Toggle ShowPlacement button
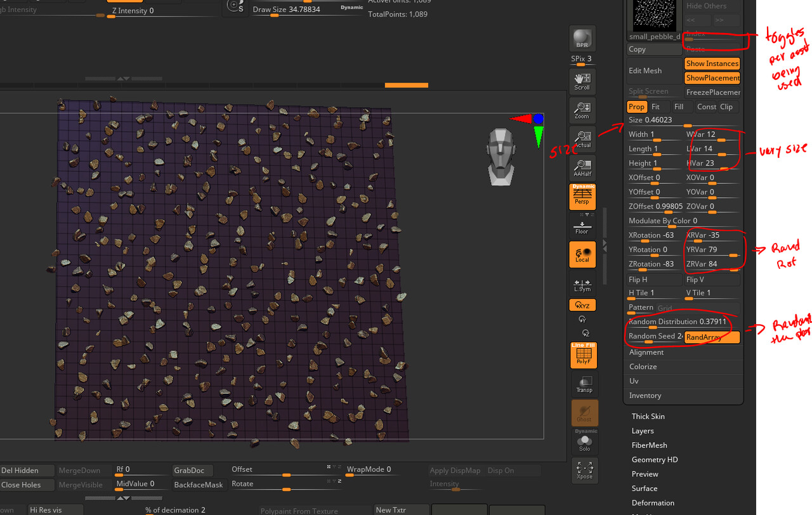The image size is (812, 515). click(712, 78)
